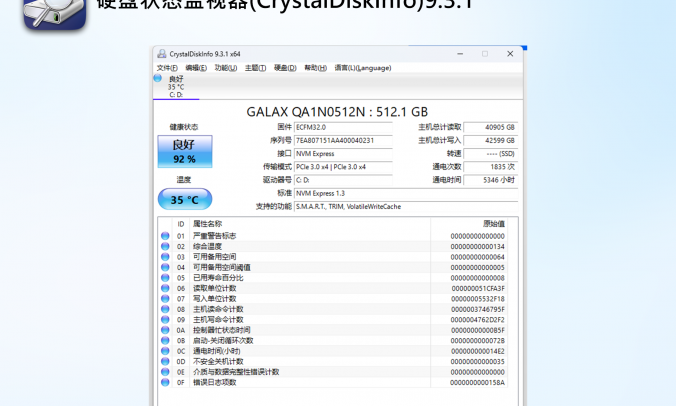Click the serial number field
Screen dimensions: 676x406
coord(343,141)
